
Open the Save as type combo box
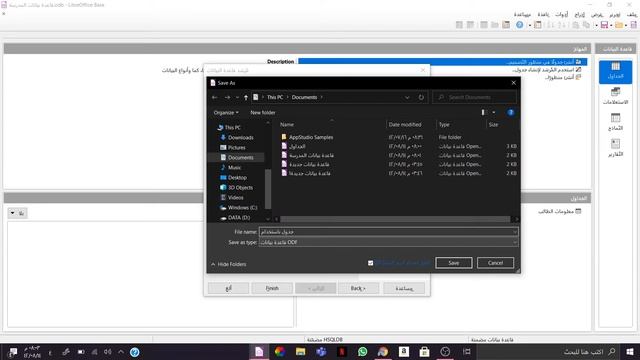pyautogui.click(x=389, y=242)
